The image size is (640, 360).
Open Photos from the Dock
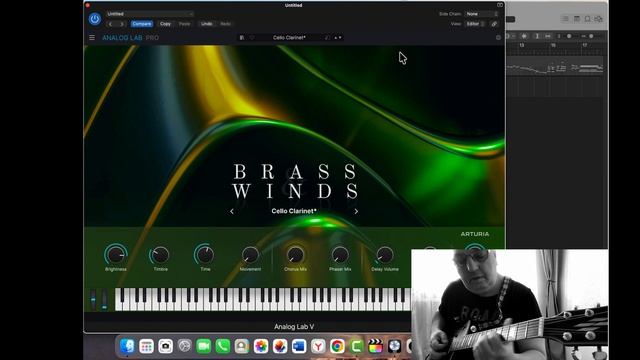(261, 346)
